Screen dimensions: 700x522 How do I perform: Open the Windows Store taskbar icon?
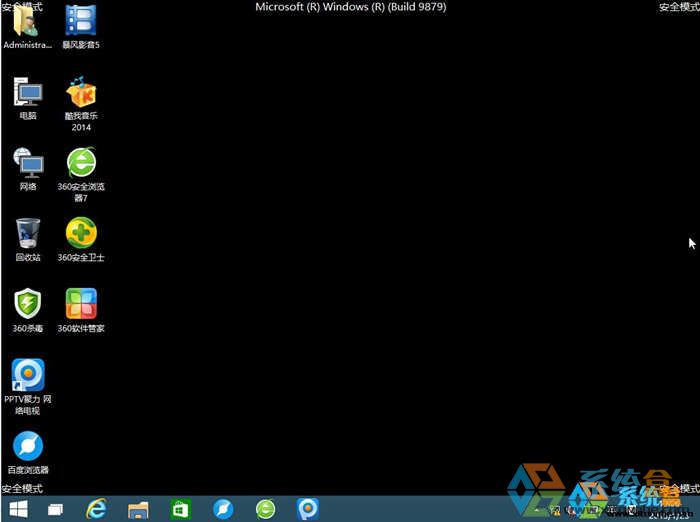(180, 509)
